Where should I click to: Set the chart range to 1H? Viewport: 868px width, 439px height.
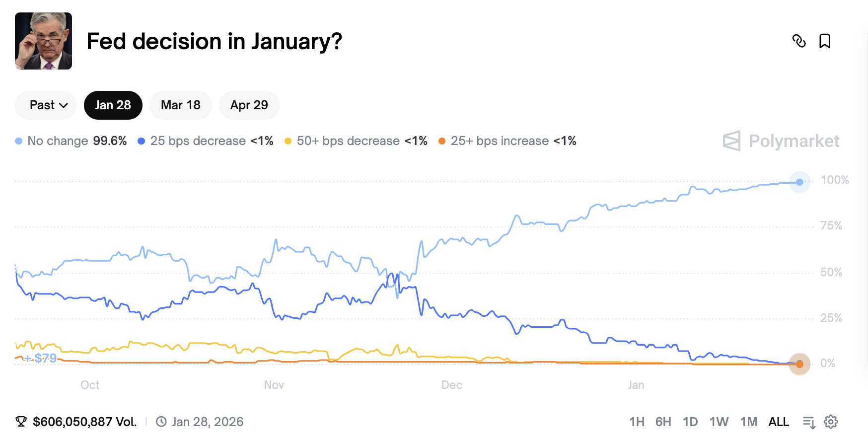[637, 422]
